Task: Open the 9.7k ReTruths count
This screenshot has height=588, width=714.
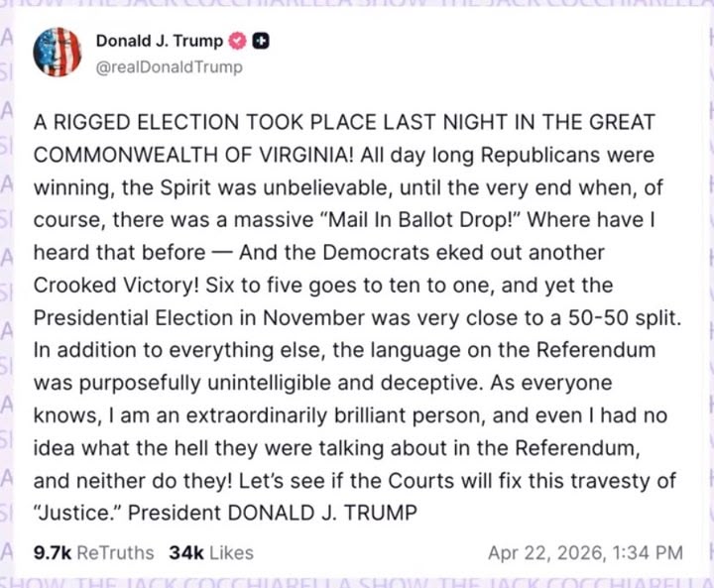Action: (52, 552)
